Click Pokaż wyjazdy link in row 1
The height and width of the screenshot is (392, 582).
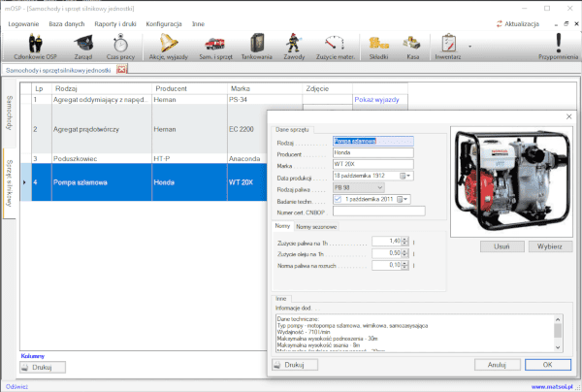(376, 100)
